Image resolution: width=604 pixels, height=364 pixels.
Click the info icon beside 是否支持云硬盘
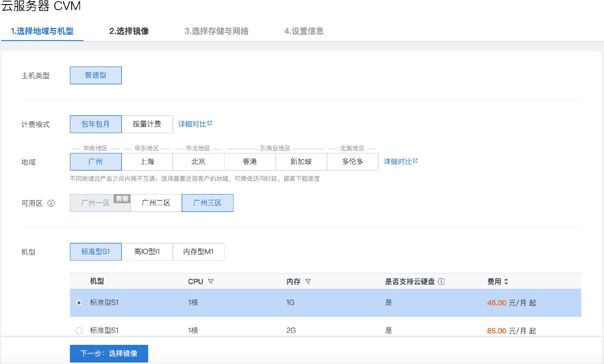441,281
